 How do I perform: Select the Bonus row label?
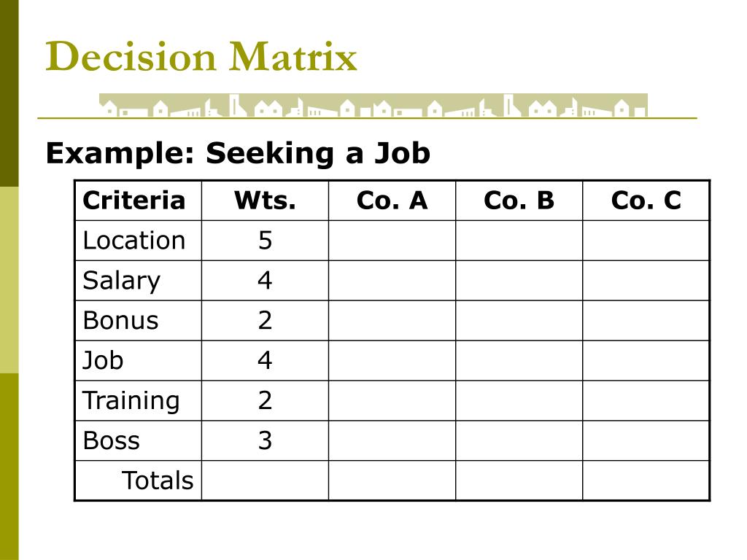[120, 320]
